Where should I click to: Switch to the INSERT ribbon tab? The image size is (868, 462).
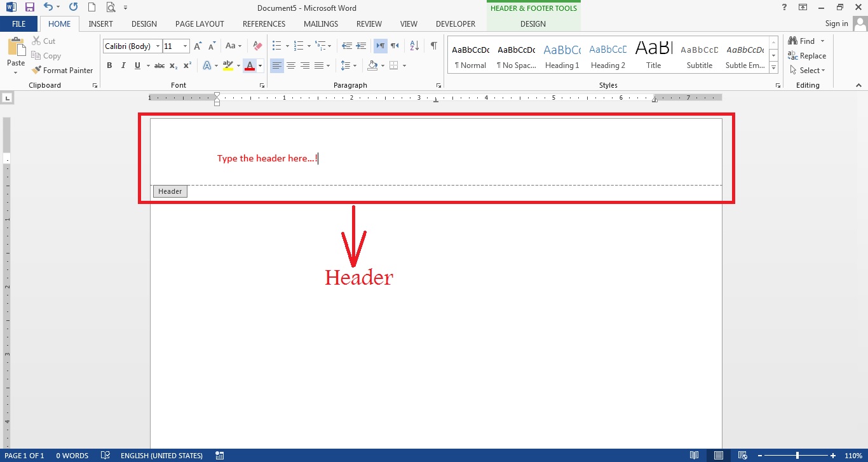click(100, 24)
